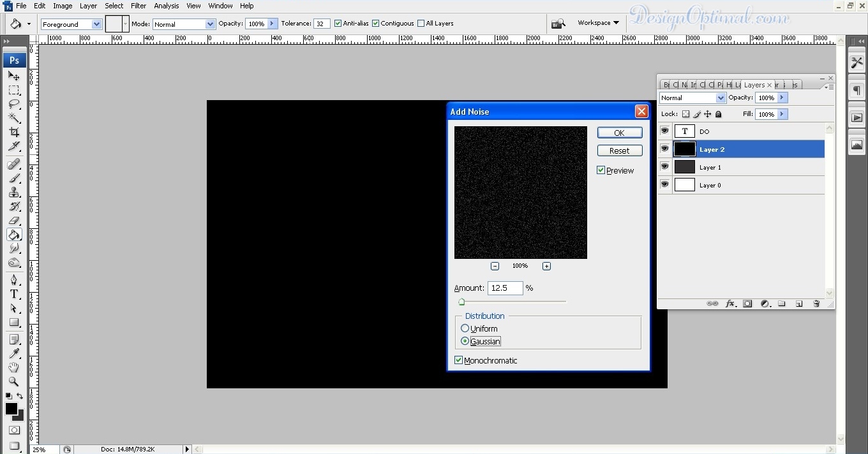Select the Pen tool
This screenshot has height=454, width=868.
14,280
